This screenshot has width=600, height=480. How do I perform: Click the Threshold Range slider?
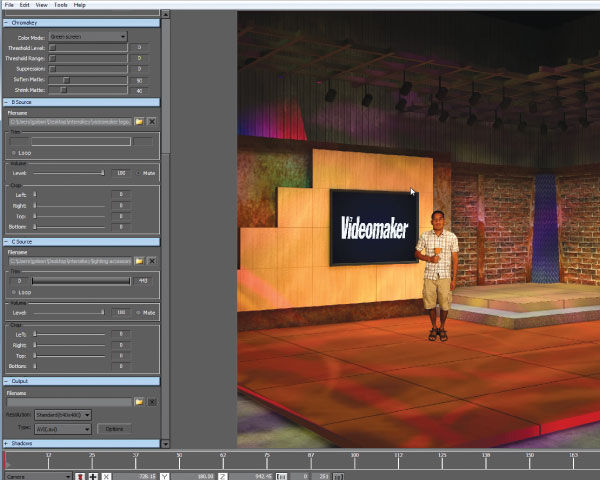[x=88, y=58]
